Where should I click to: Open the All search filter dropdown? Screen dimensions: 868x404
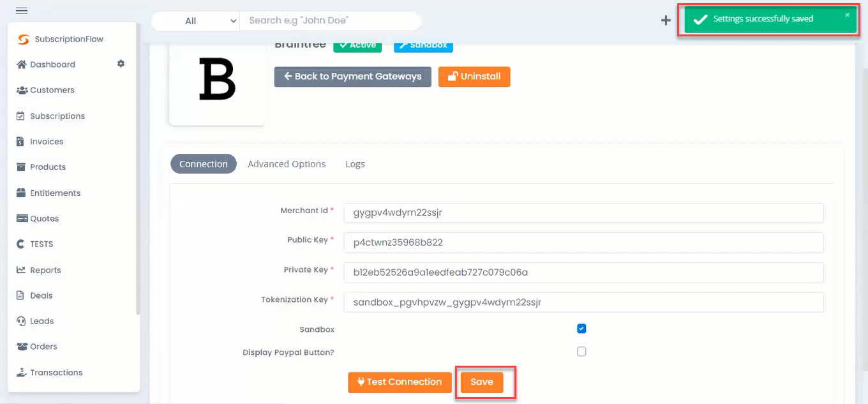pyautogui.click(x=195, y=20)
